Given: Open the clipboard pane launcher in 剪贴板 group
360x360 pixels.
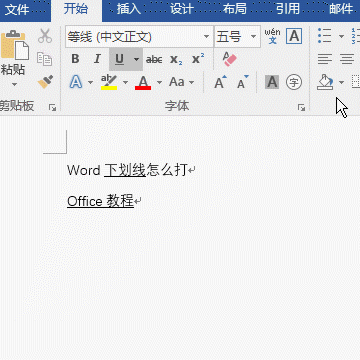Looking at the screenshot, I should [52, 107].
